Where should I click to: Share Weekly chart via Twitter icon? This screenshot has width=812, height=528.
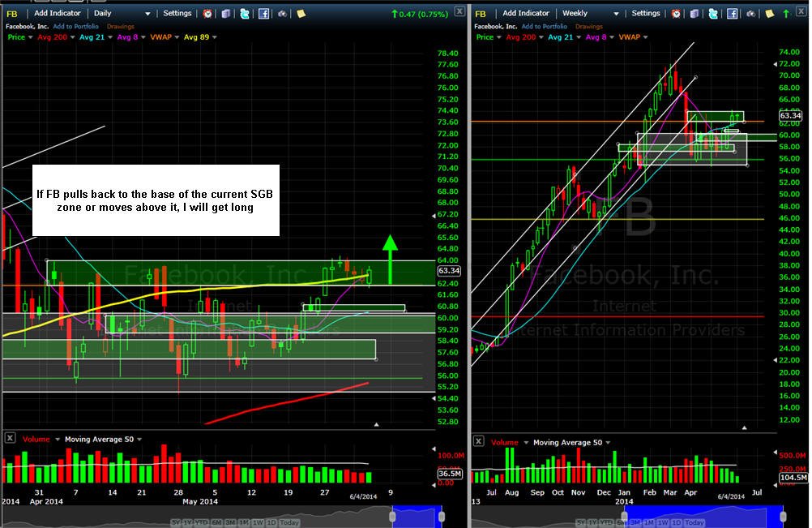713,14
